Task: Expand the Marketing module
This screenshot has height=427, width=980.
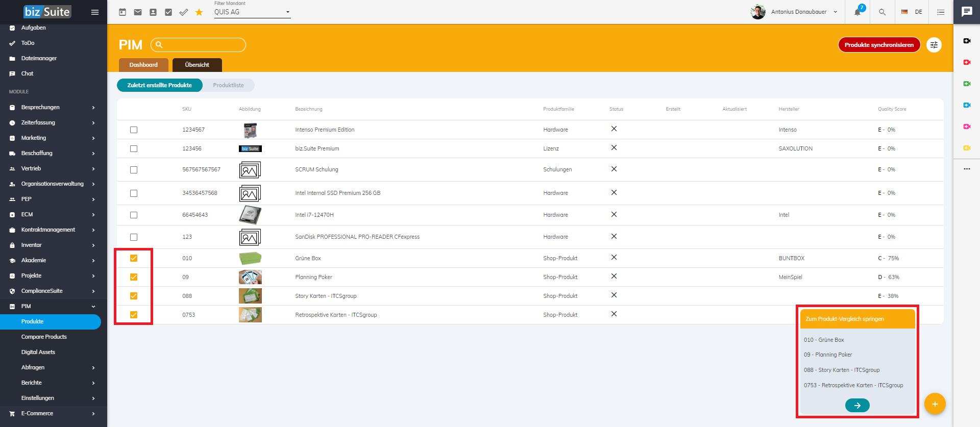Action: click(53, 138)
